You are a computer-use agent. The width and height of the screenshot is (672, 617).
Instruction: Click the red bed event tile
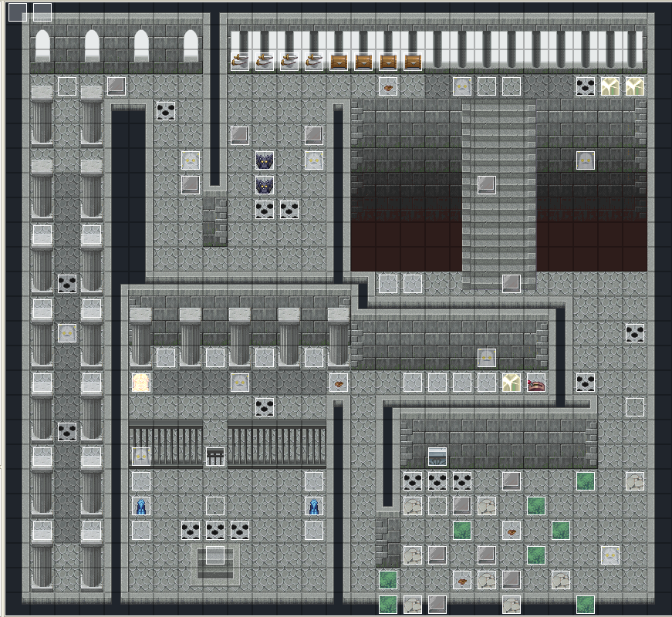536,383
